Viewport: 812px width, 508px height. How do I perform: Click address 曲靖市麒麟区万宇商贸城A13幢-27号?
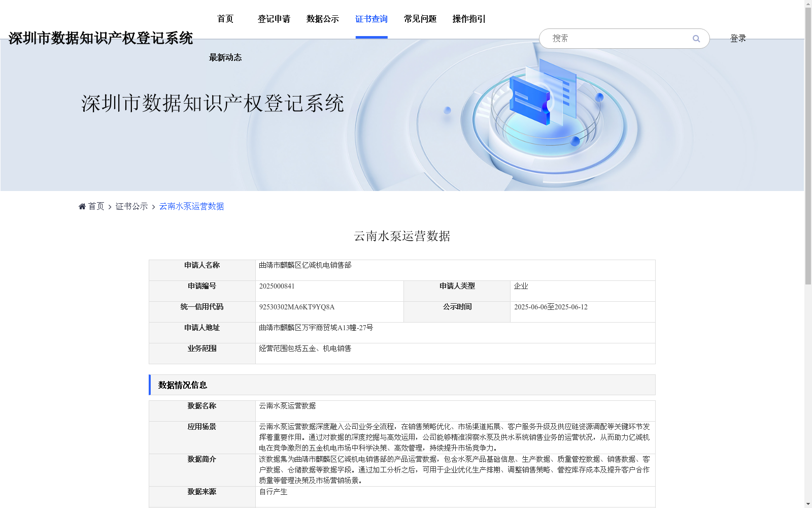click(316, 328)
